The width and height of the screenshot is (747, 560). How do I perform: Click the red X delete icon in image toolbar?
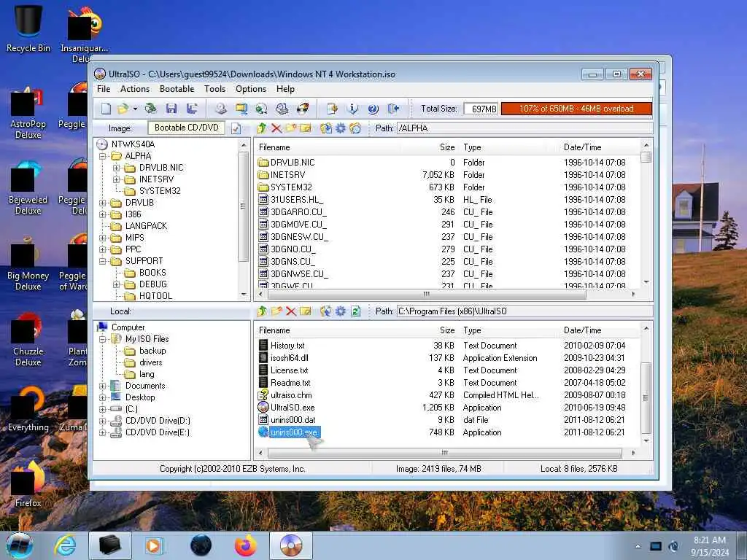coord(276,128)
